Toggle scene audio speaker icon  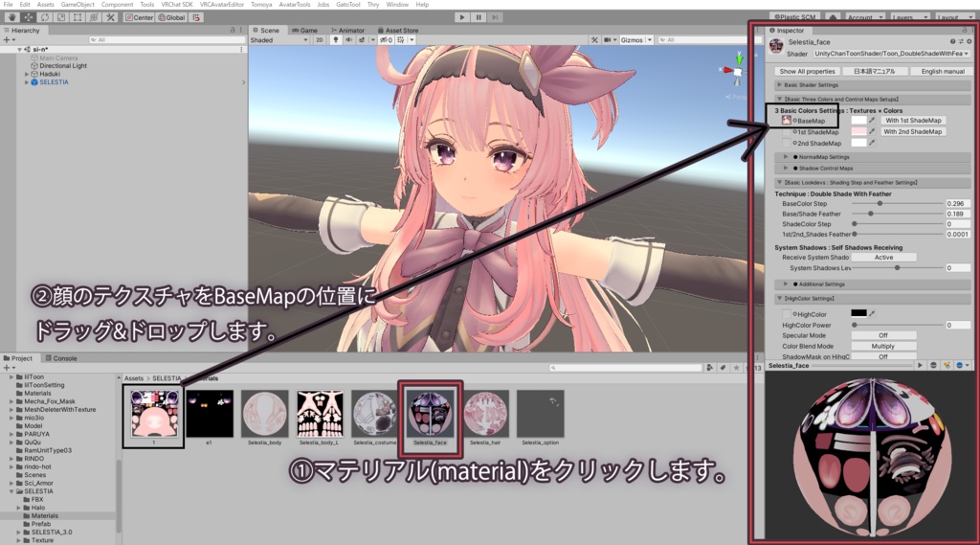(x=348, y=40)
